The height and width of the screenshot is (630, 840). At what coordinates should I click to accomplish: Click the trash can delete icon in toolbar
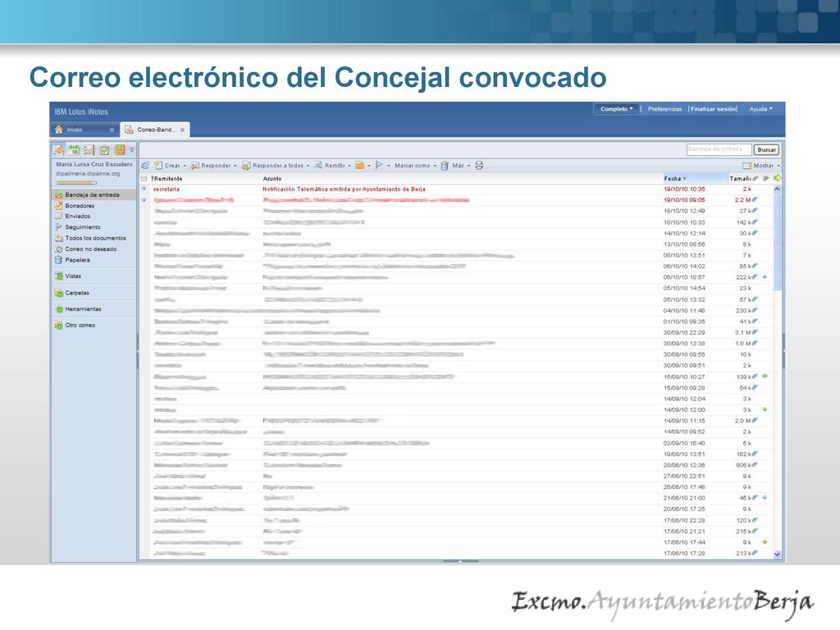tap(445, 166)
